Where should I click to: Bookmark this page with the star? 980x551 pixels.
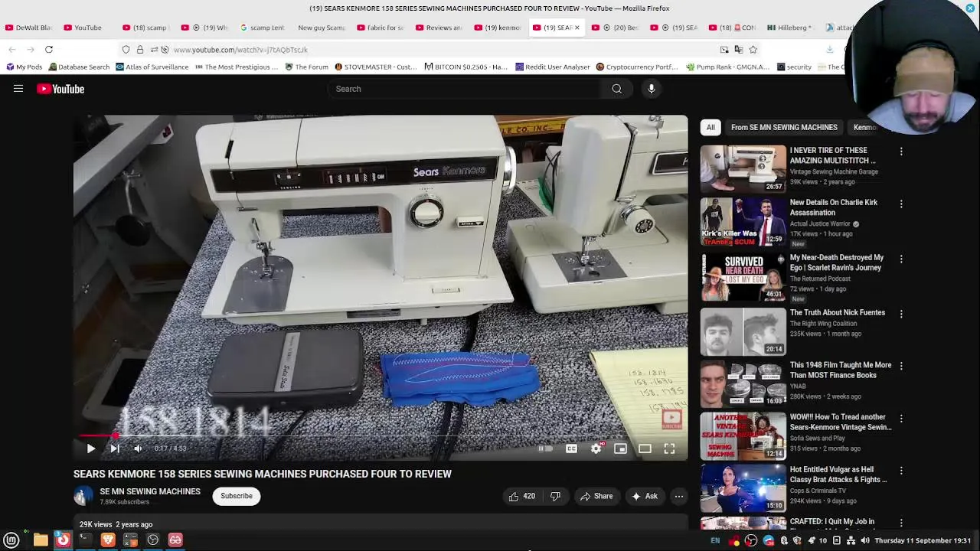coord(753,50)
